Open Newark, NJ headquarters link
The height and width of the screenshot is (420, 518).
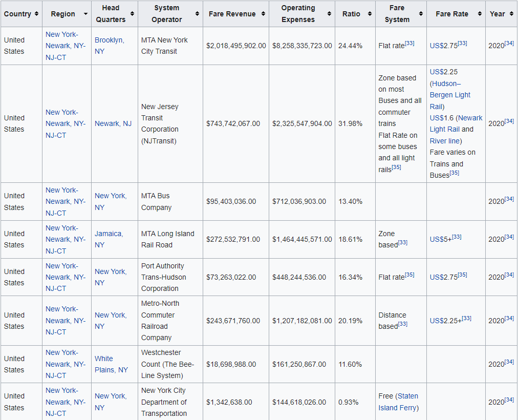113,123
